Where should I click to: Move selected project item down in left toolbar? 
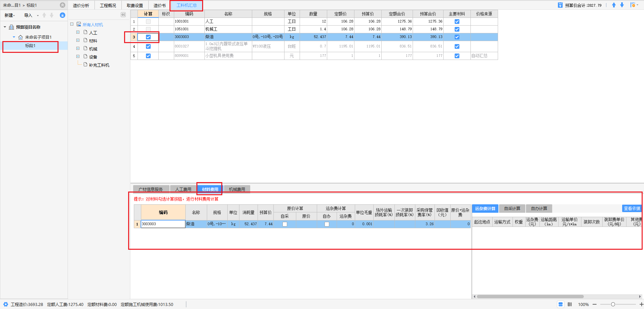pos(51,15)
